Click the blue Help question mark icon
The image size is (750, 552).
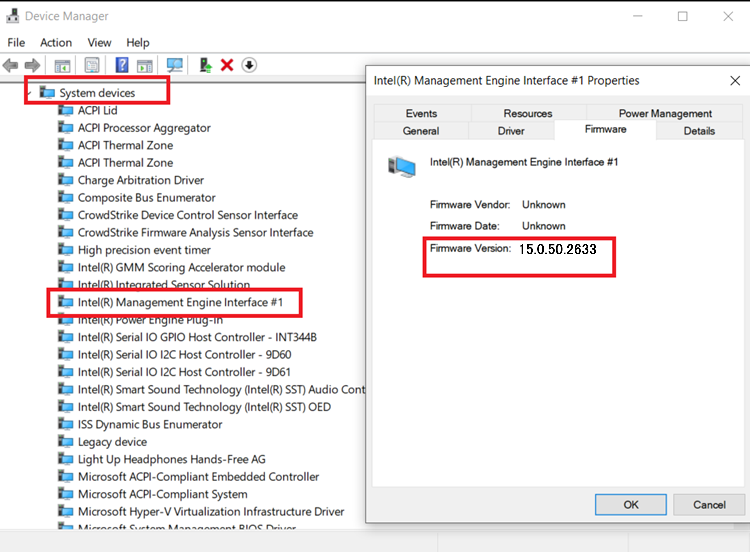pos(122,66)
